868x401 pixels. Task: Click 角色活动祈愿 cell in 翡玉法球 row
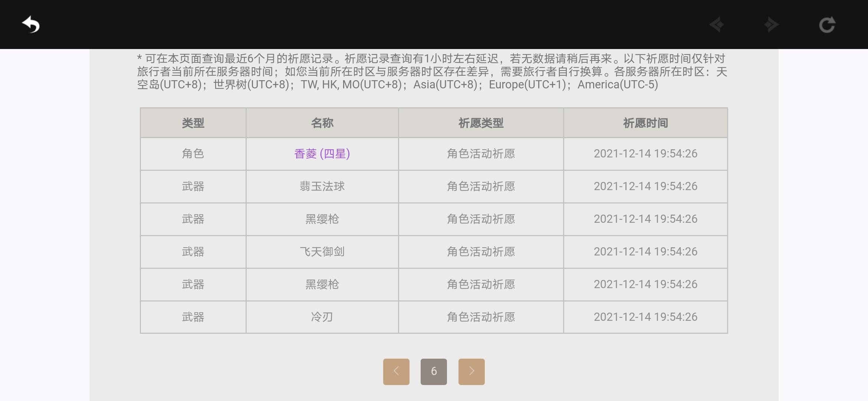(x=481, y=186)
